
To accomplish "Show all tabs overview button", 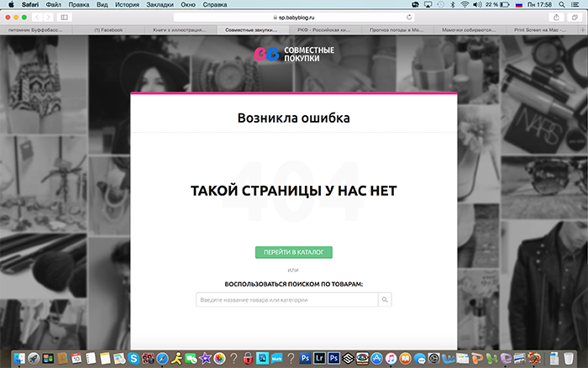I will tap(575, 18).
